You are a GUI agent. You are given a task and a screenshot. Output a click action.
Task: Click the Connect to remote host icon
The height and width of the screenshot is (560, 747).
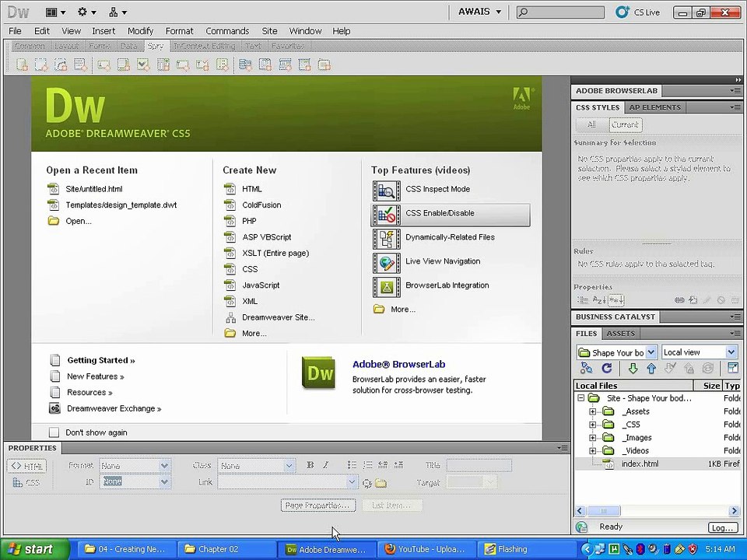tap(587, 368)
